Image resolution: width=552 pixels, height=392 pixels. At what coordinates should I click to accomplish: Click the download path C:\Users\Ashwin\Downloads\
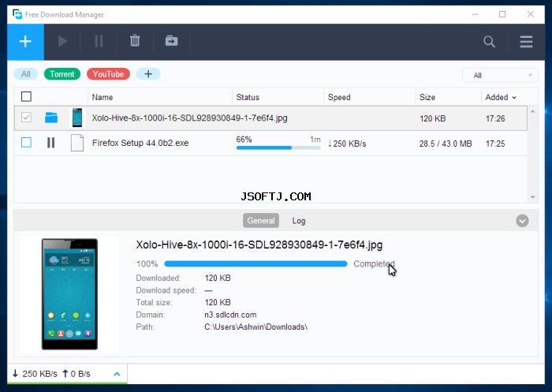click(x=256, y=327)
